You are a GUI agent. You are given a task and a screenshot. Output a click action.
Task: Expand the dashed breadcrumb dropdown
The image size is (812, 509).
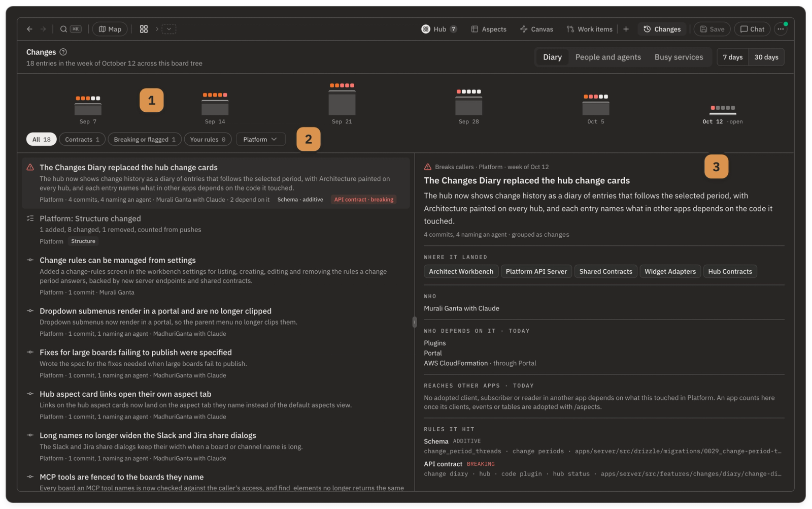click(x=169, y=29)
